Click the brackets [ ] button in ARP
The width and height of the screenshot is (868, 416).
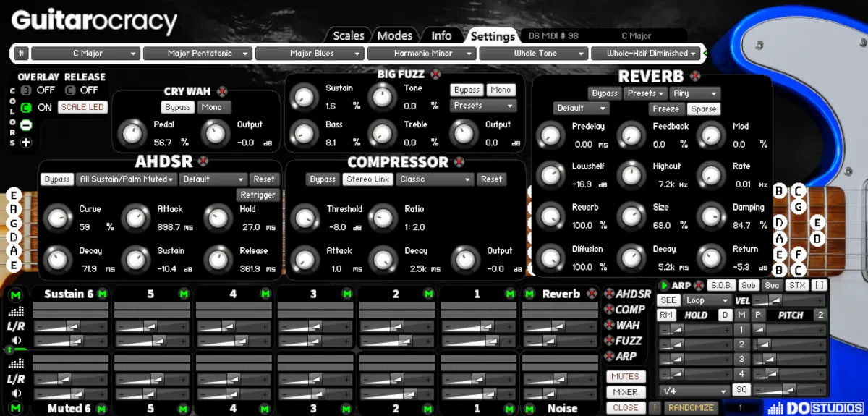(818, 286)
